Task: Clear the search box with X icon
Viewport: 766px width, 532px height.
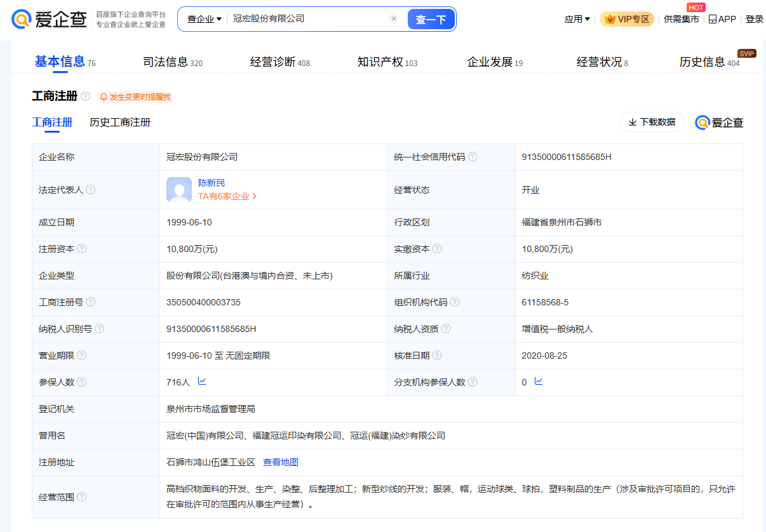Action: click(x=394, y=19)
